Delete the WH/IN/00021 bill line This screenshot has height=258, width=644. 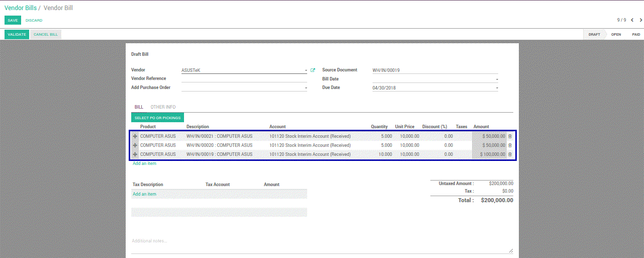point(510,136)
